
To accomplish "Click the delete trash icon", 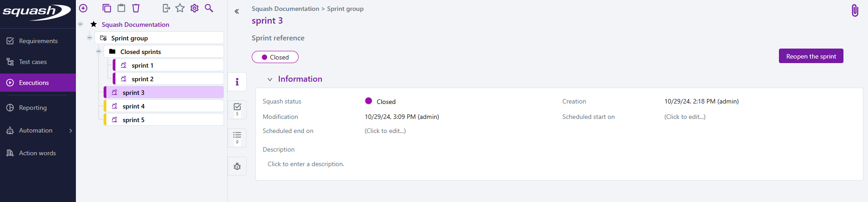I will coord(136,8).
